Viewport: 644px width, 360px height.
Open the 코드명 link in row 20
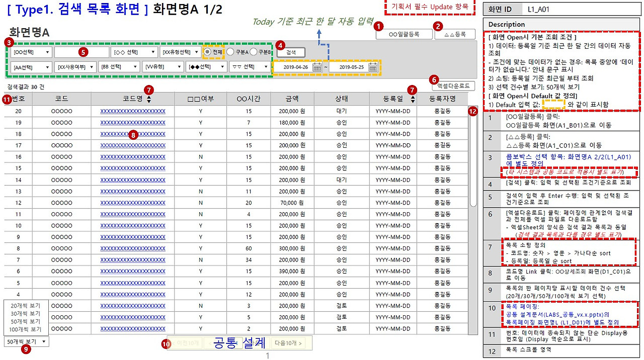133,111
